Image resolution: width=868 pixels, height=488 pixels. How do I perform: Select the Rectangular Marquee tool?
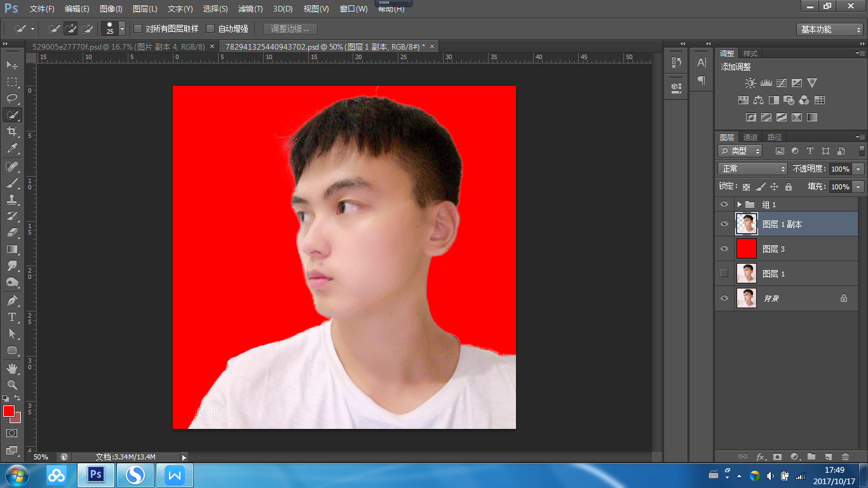[12, 82]
